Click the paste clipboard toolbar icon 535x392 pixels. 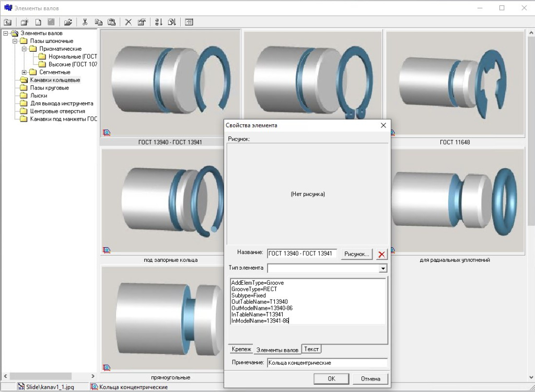111,22
